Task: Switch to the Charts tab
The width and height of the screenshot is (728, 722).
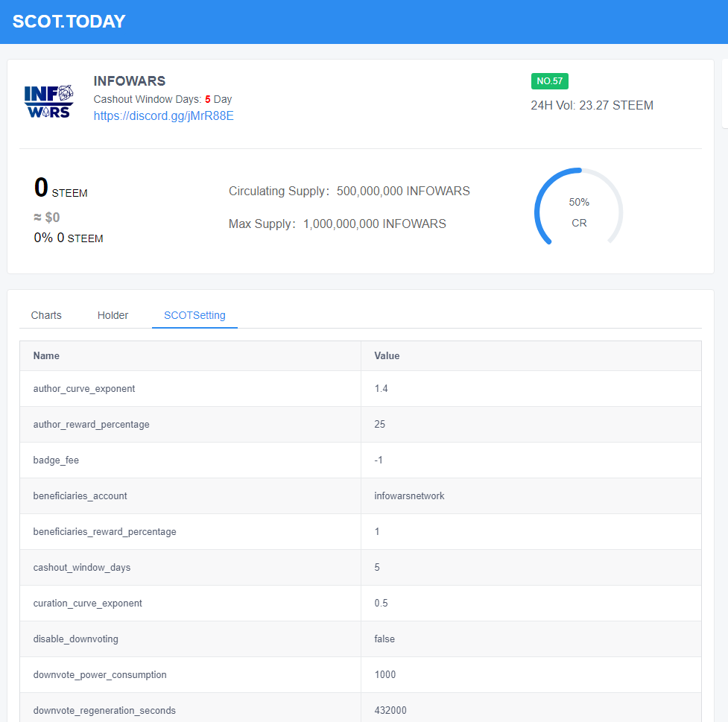Action: pos(46,315)
